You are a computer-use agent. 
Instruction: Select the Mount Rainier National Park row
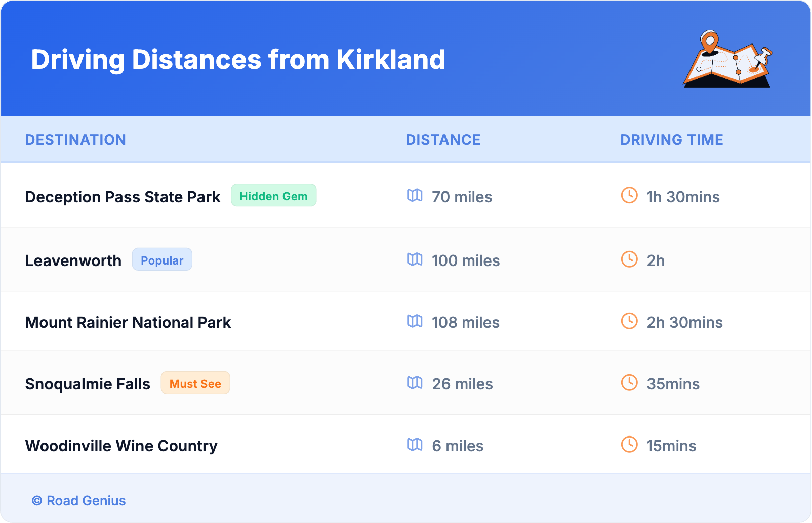(x=128, y=322)
